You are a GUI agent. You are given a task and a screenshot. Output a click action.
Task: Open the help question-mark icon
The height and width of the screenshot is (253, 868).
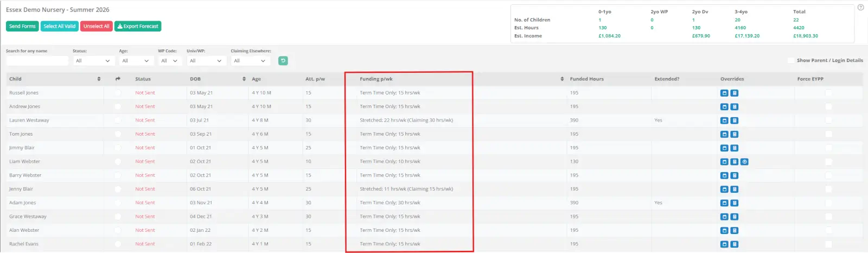pyautogui.click(x=860, y=7)
